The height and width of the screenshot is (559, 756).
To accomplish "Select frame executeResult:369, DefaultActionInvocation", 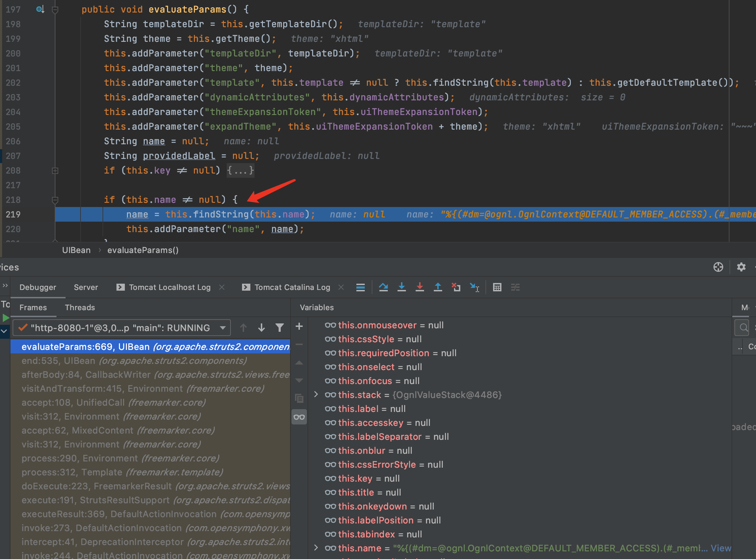I will tap(150, 514).
